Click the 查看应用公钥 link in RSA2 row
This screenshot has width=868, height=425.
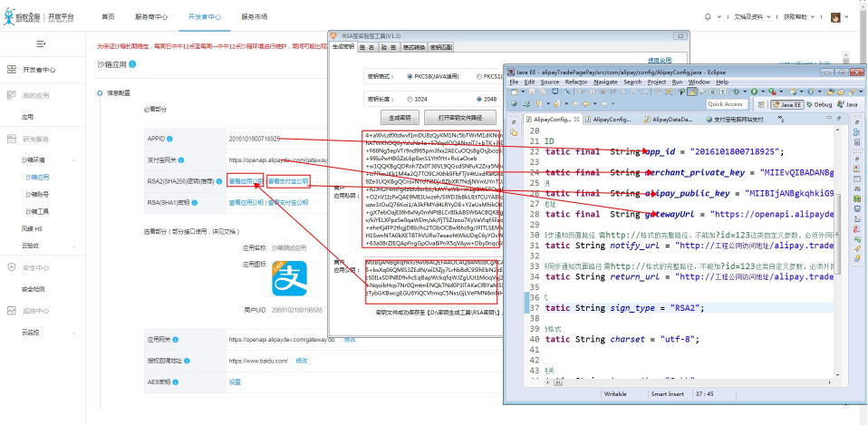(x=246, y=181)
